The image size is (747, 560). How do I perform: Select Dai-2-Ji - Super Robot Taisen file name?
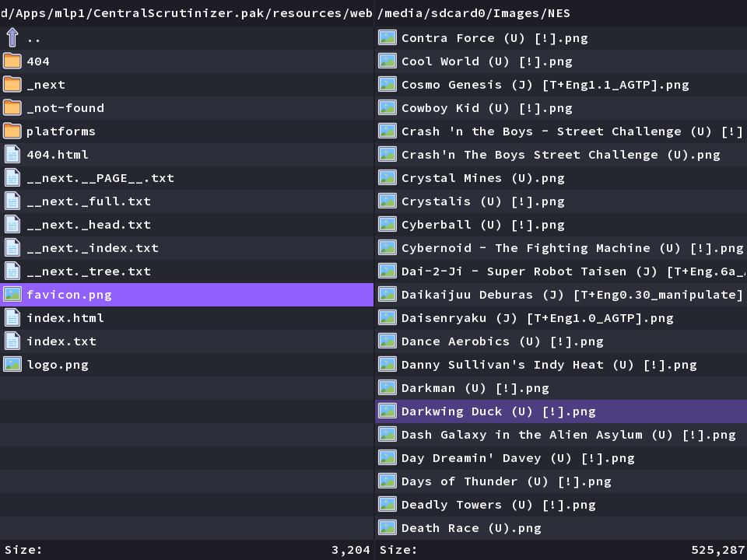574,271
